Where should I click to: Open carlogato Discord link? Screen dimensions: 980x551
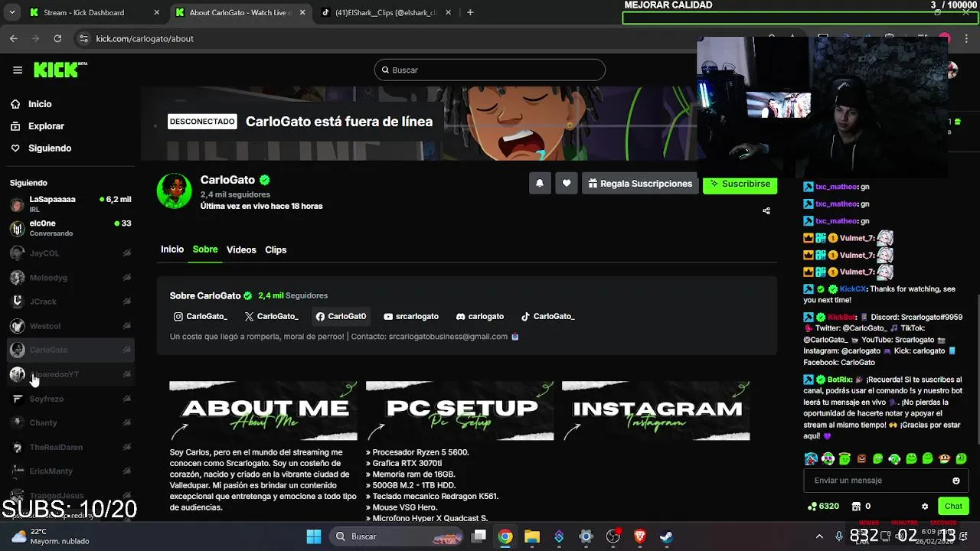click(480, 316)
